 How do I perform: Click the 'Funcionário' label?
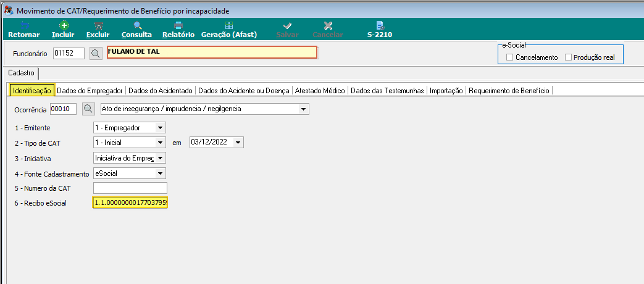30,54
